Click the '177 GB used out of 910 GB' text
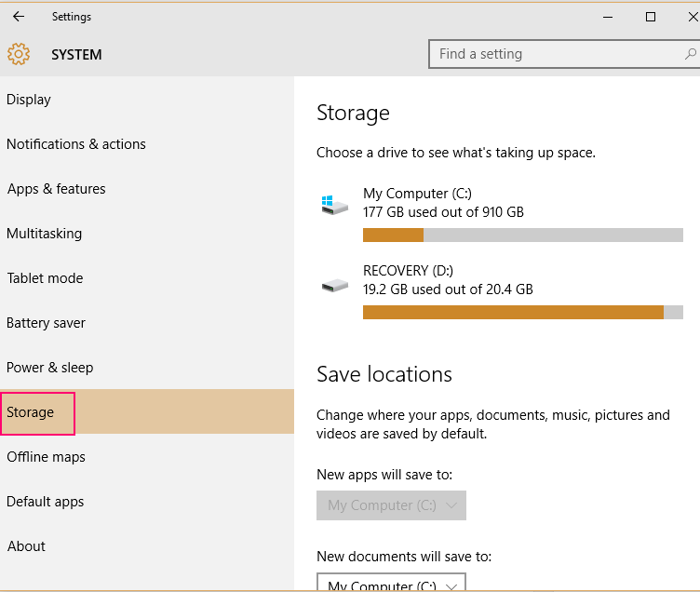The image size is (700, 592). tap(443, 212)
